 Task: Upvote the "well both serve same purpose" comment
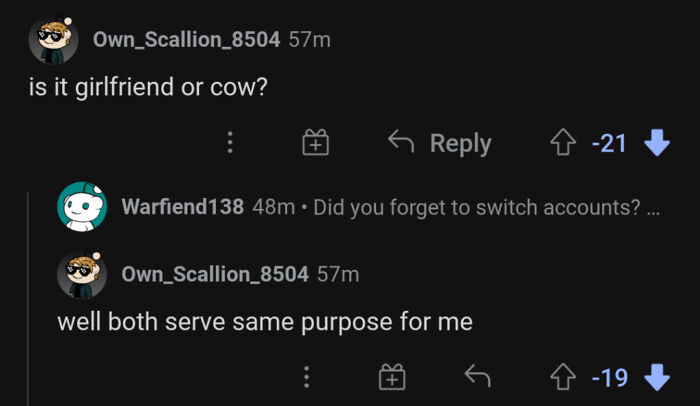click(563, 377)
